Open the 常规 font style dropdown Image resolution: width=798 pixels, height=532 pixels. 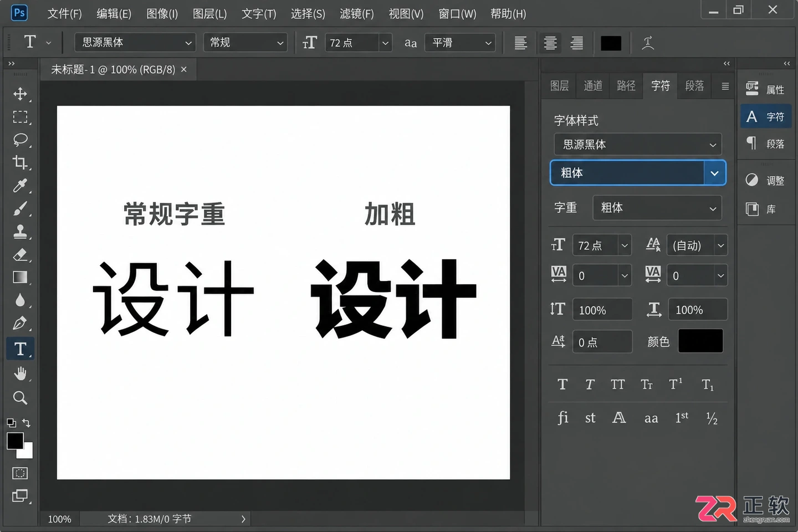[x=245, y=43]
